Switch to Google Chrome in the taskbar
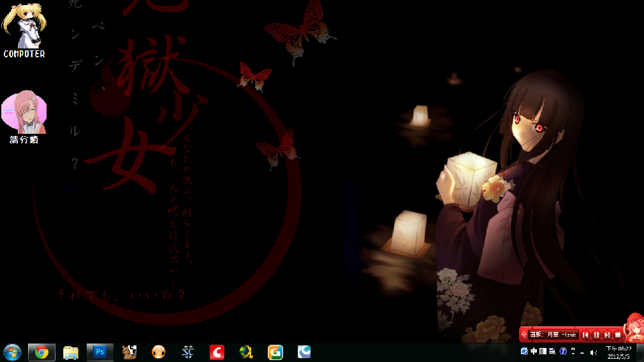The height and width of the screenshot is (362, 644). (x=41, y=352)
